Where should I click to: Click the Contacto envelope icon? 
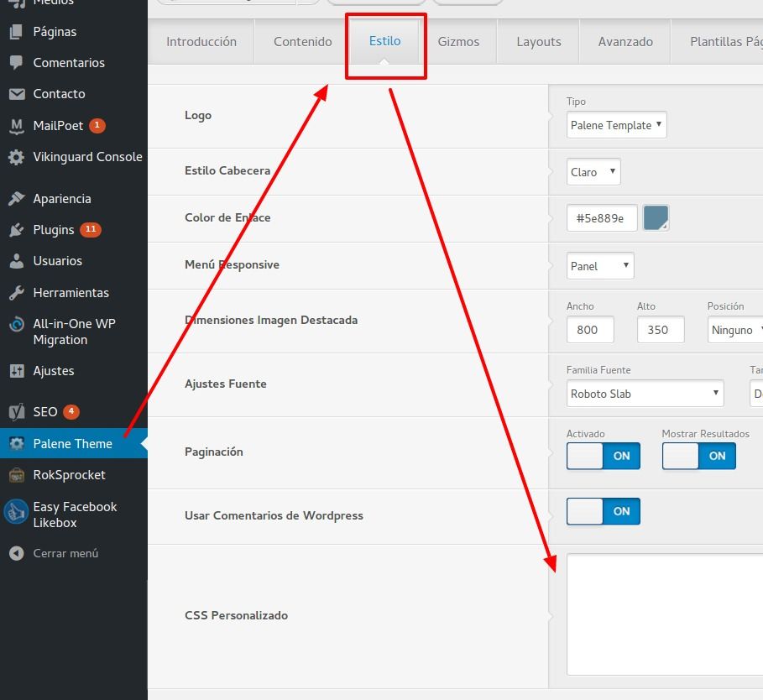click(x=17, y=94)
